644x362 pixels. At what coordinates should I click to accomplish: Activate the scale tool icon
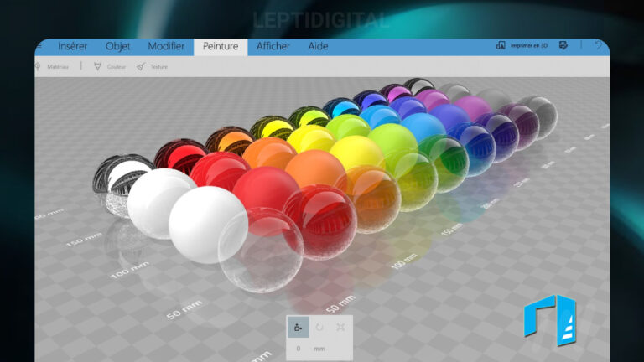click(x=341, y=327)
